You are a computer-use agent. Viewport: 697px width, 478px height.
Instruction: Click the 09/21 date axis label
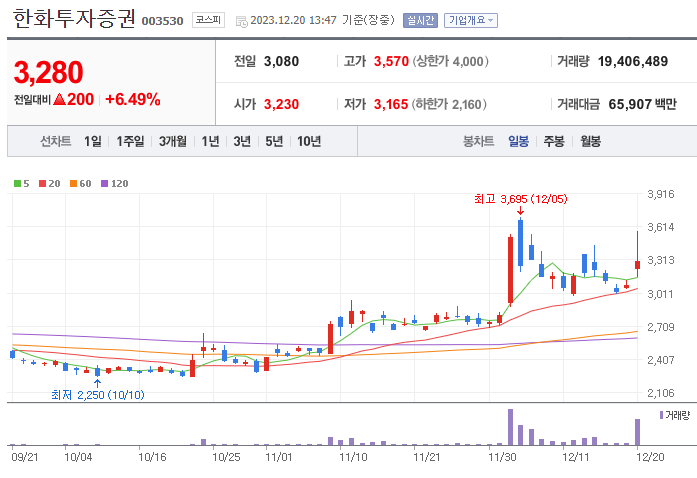pos(25,457)
